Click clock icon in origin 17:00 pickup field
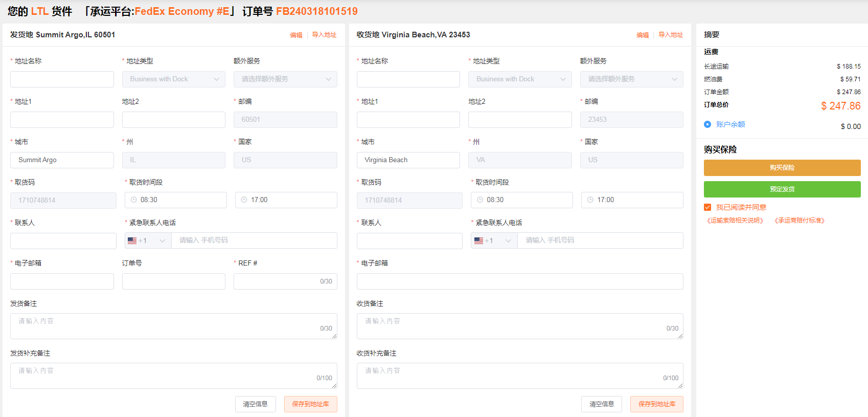This screenshot has width=868, height=417. coord(244,200)
